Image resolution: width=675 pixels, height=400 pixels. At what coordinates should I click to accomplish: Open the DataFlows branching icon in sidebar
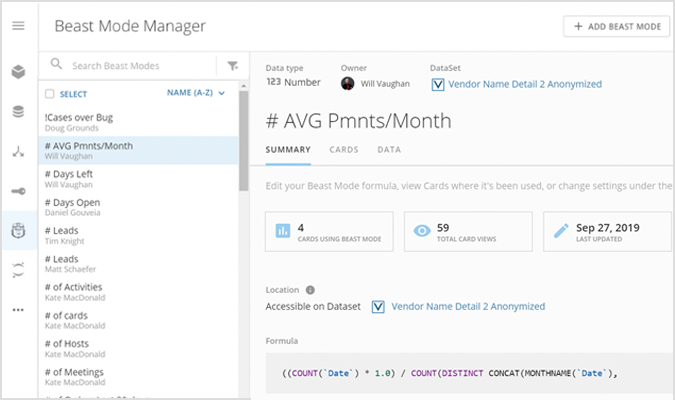[18, 152]
